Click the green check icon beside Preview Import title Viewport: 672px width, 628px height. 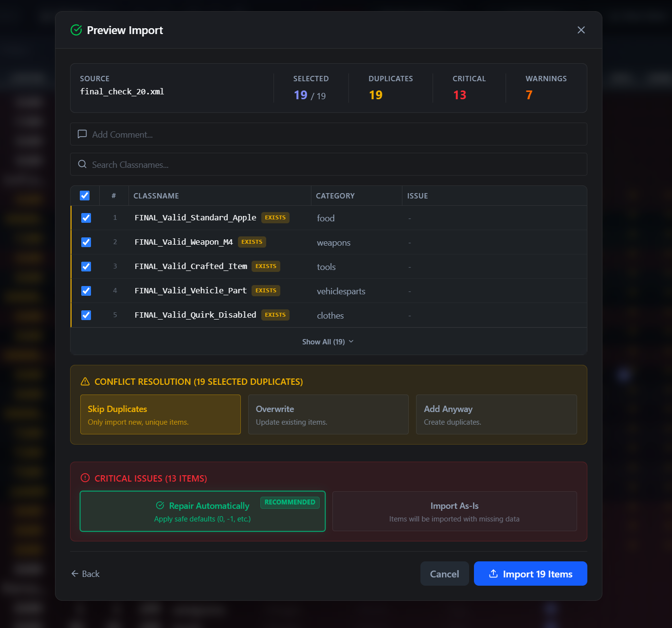coord(76,30)
